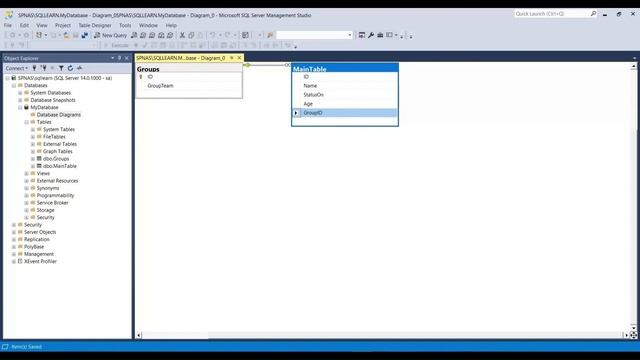Click the wrench Properties icon in toolbar

click(x=371, y=36)
